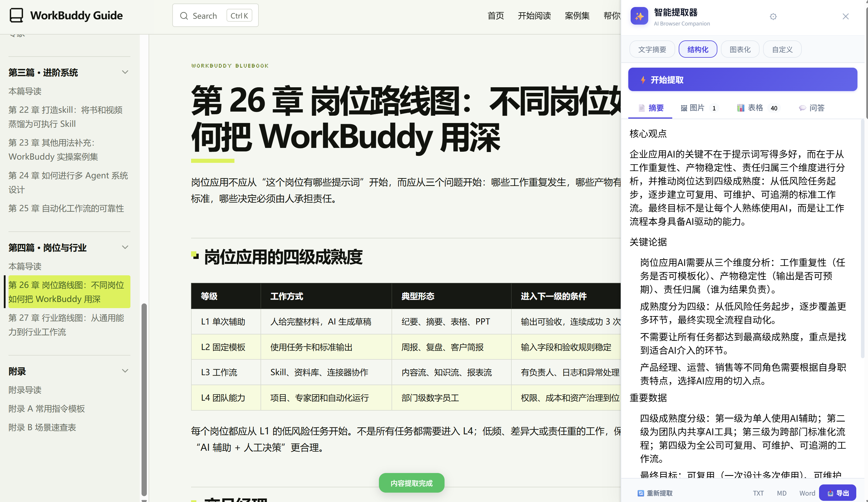Collapse the 附录 section chevron
This screenshot has height=502, width=868.
click(x=125, y=371)
